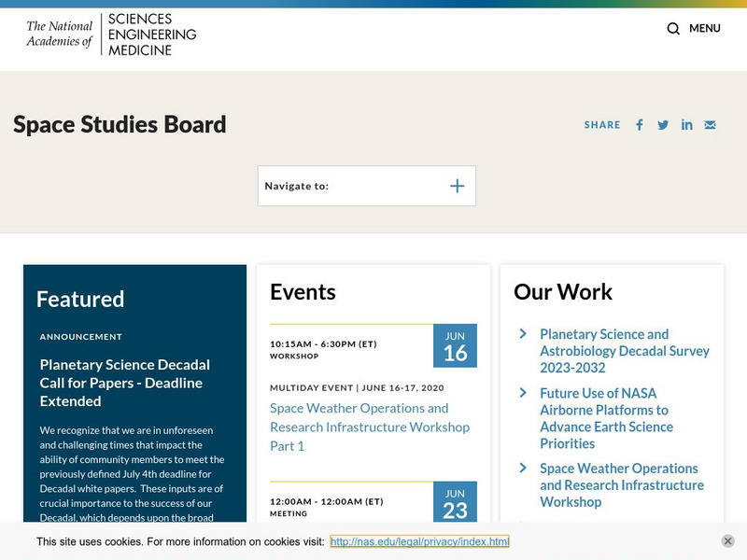Click the JUN 16 event date box
Screen dimensions: 747x560
pos(454,346)
